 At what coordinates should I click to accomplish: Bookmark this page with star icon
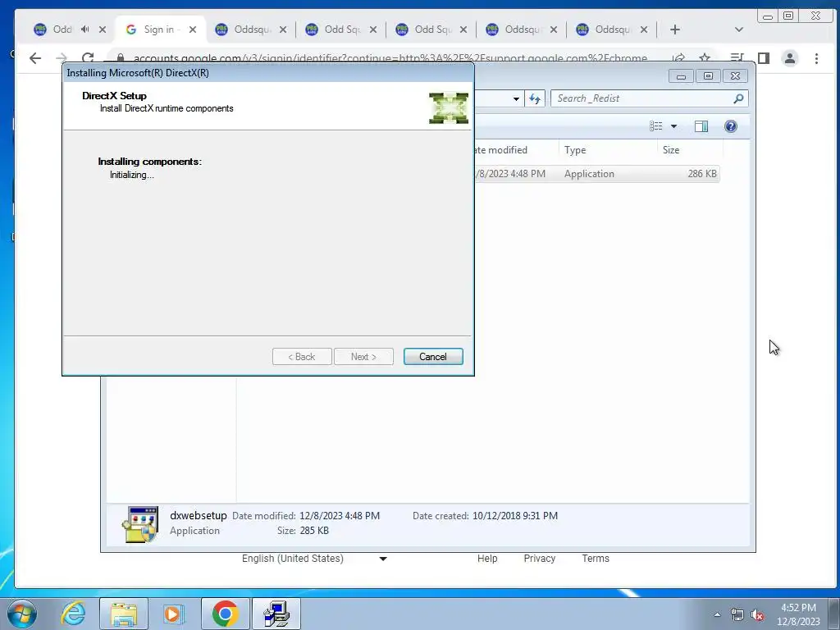(705, 57)
